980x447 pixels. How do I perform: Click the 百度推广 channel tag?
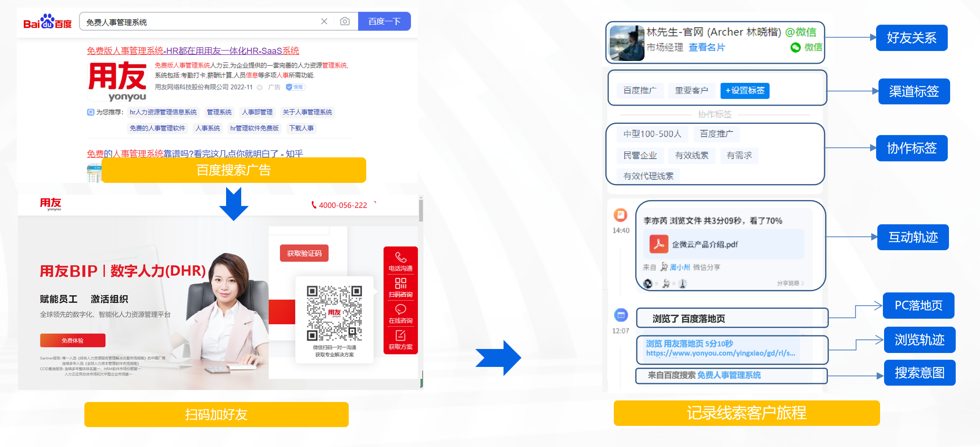point(640,90)
